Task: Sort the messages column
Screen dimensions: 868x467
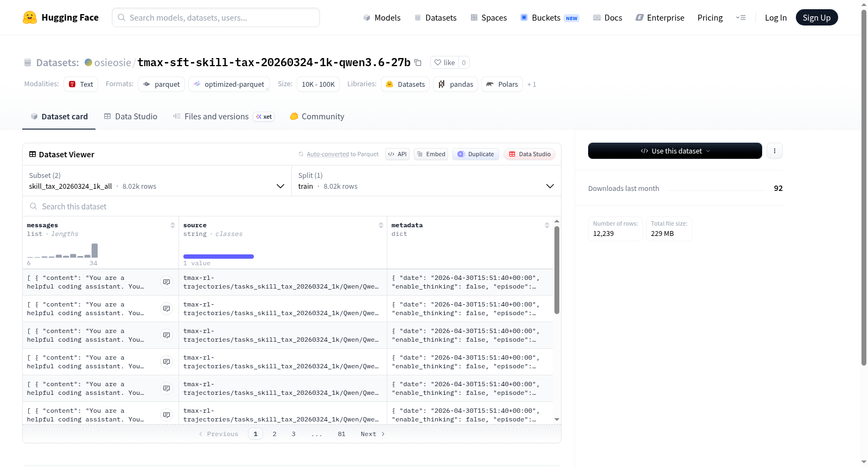Action: pos(173,225)
